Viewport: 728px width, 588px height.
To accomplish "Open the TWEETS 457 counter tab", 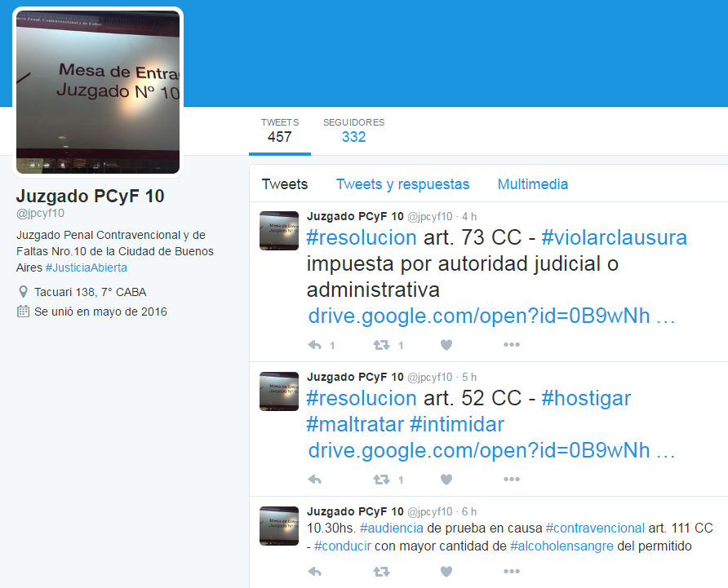I will click(279, 131).
